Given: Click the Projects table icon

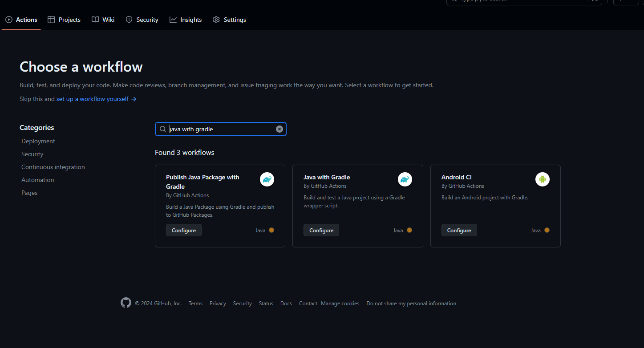Looking at the screenshot, I should click(x=51, y=20).
